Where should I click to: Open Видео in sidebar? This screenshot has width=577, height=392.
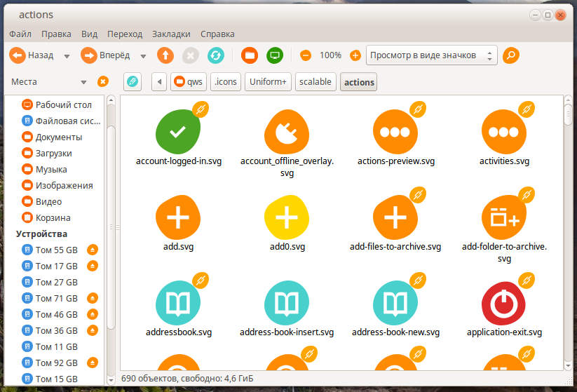pyautogui.click(x=41, y=202)
